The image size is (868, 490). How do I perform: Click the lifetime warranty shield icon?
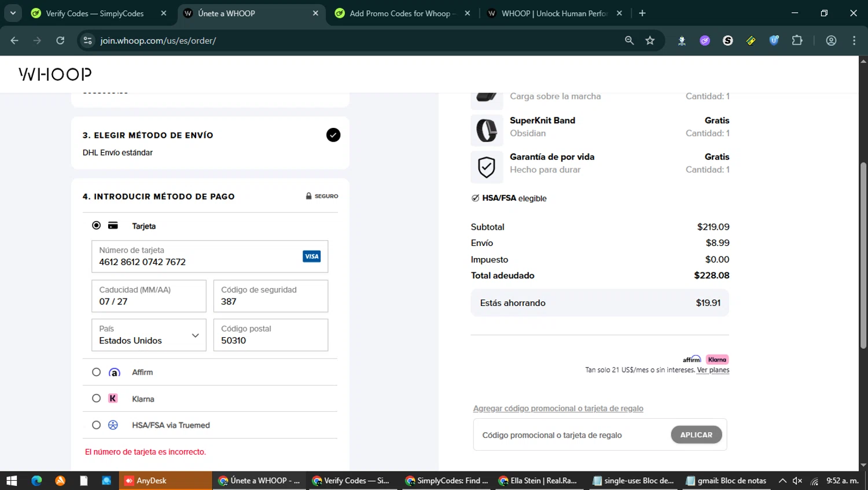click(x=487, y=167)
